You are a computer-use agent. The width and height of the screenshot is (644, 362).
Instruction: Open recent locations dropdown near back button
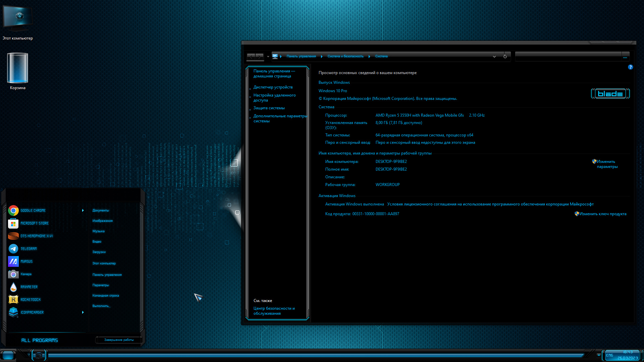pyautogui.click(x=268, y=57)
